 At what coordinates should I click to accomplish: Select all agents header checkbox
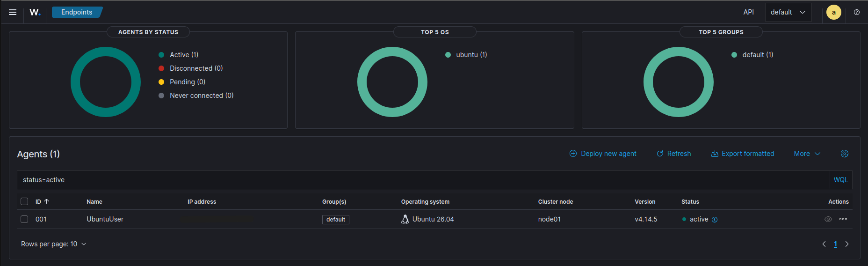24,201
